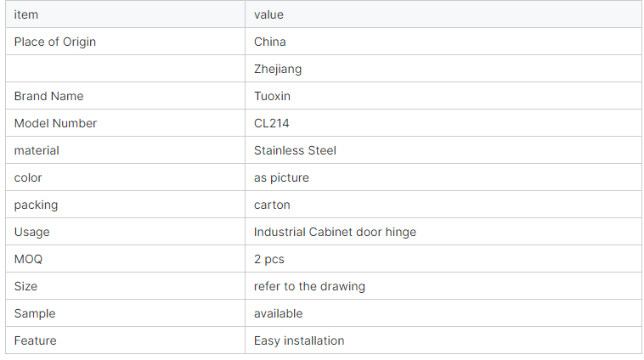Select the 'Zhejiang' cell
The height and width of the screenshot is (360, 644).
(x=443, y=69)
